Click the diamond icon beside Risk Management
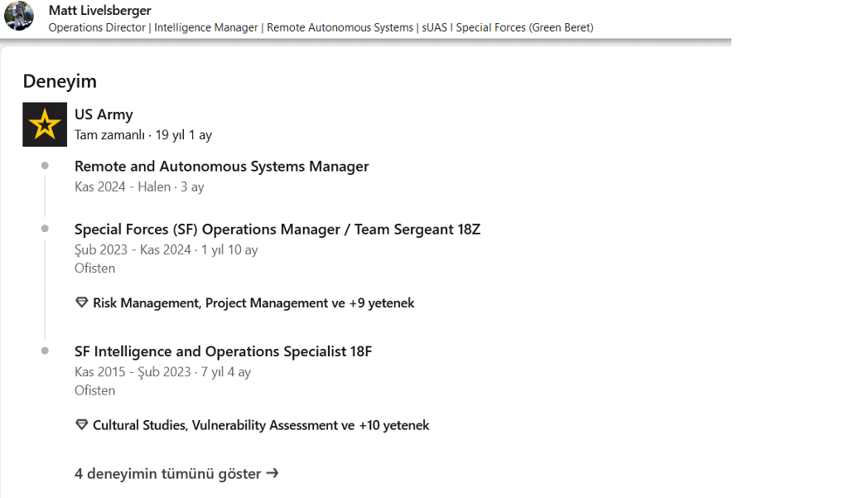The width and height of the screenshot is (868, 498). click(x=81, y=303)
